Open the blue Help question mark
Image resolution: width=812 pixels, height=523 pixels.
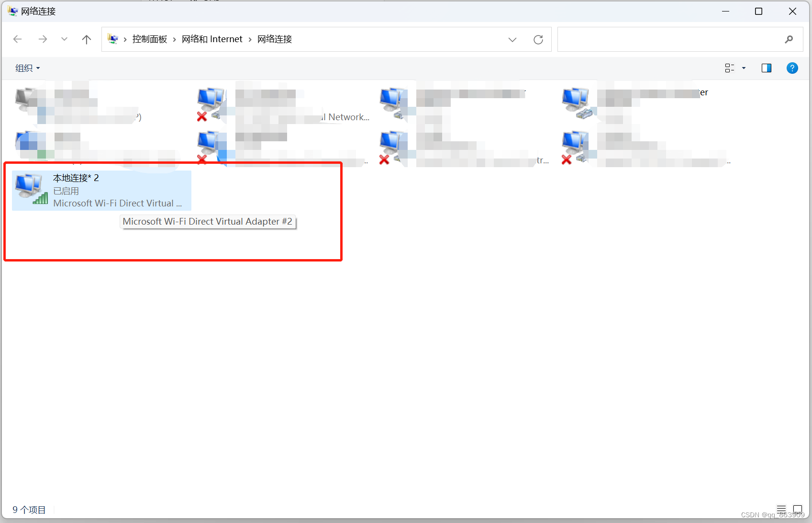click(x=792, y=68)
